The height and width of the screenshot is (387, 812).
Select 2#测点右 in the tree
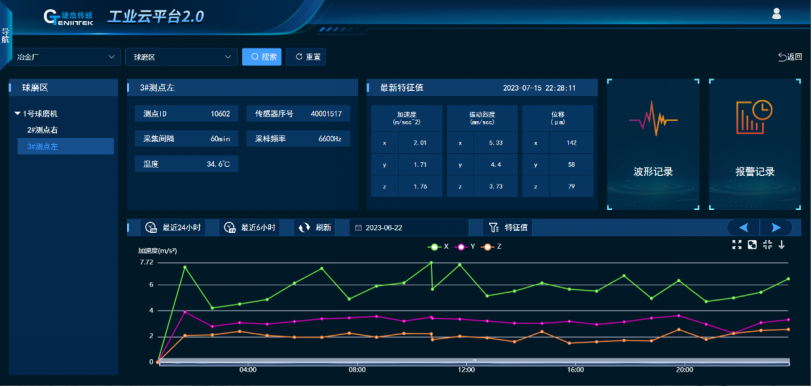pos(42,130)
